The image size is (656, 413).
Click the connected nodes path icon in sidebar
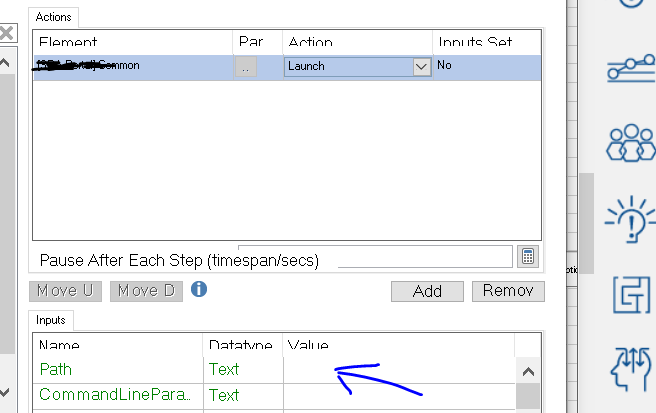pos(631,69)
